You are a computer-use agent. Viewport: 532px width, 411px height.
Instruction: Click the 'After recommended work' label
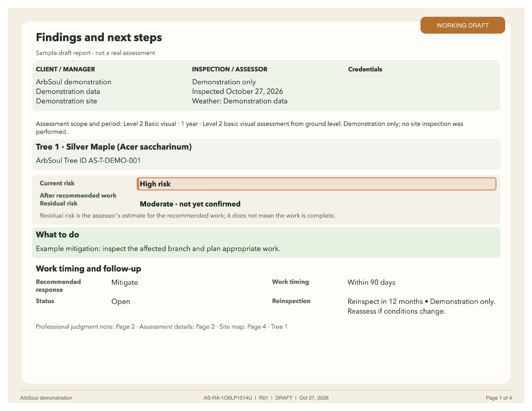(x=78, y=195)
